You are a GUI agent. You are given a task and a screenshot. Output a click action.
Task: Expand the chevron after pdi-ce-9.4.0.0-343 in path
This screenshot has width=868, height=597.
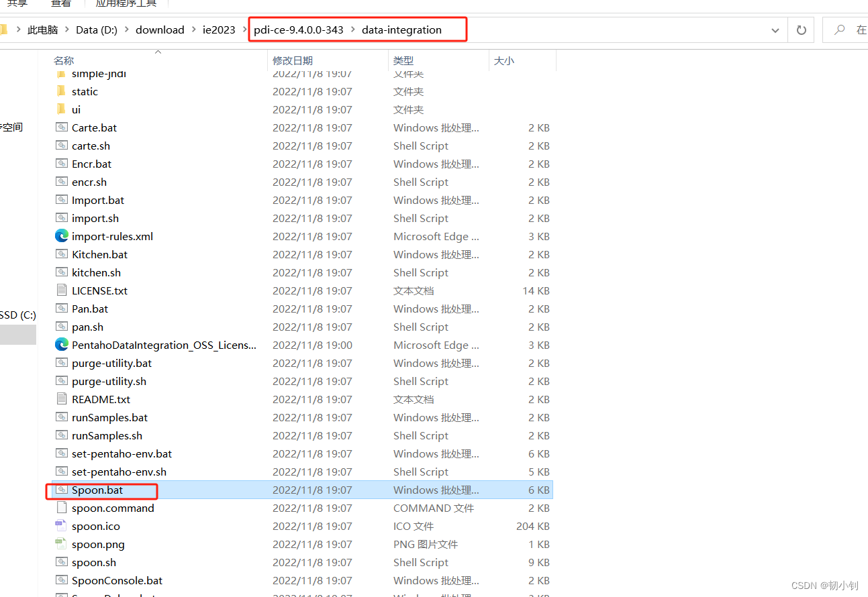tap(352, 30)
